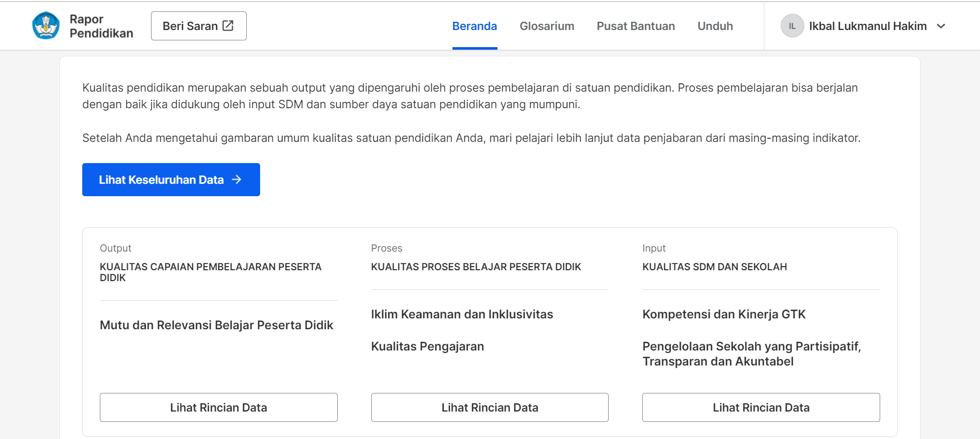The image size is (980, 439).
Task: Select Kualitas Pengajaran indicator
Action: click(x=427, y=346)
